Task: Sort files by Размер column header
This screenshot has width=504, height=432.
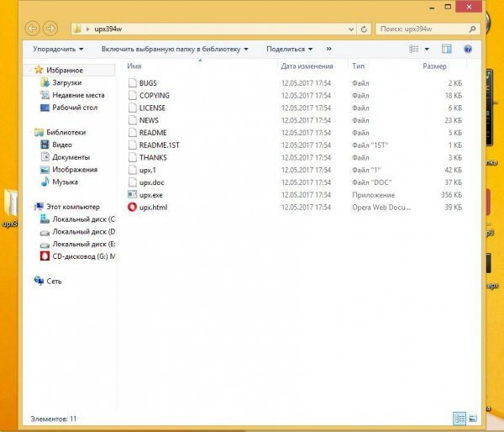Action: point(434,66)
